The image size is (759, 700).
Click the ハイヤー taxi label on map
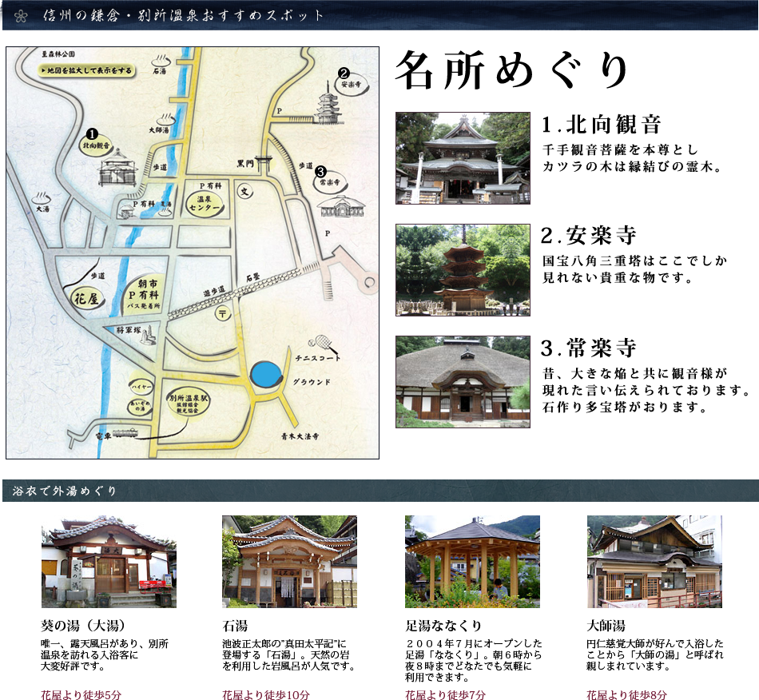point(141,387)
